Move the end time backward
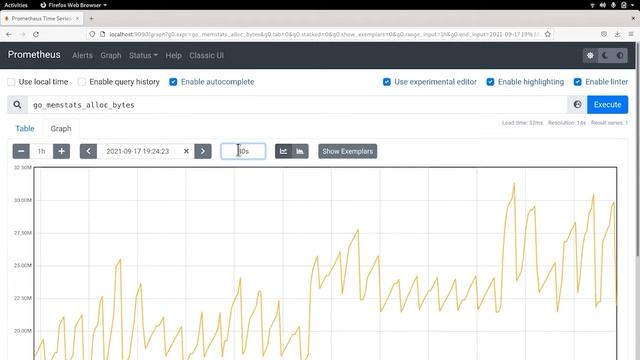 pos(88,151)
